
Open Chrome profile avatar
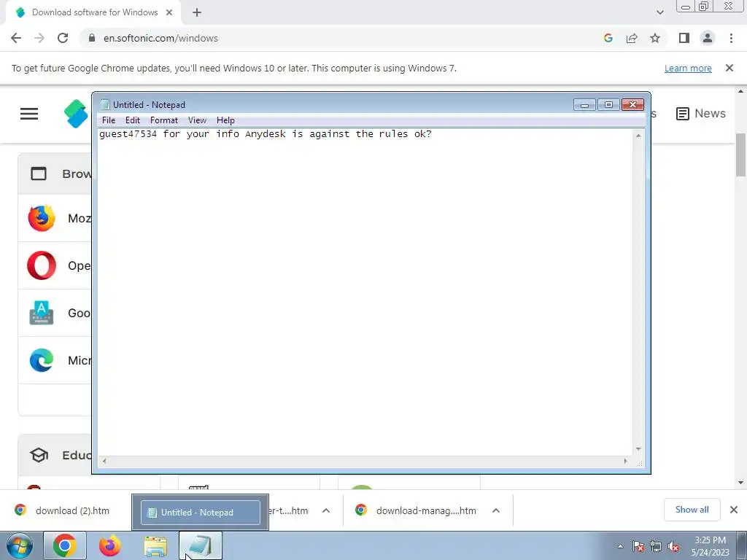tap(708, 38)
